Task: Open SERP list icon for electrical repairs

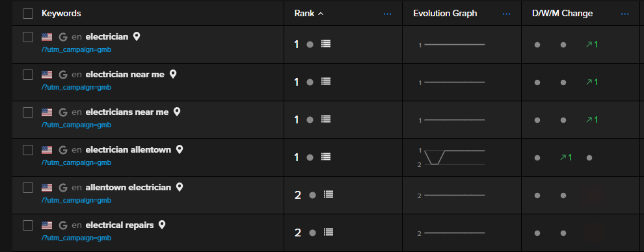Action: [328, 233]
